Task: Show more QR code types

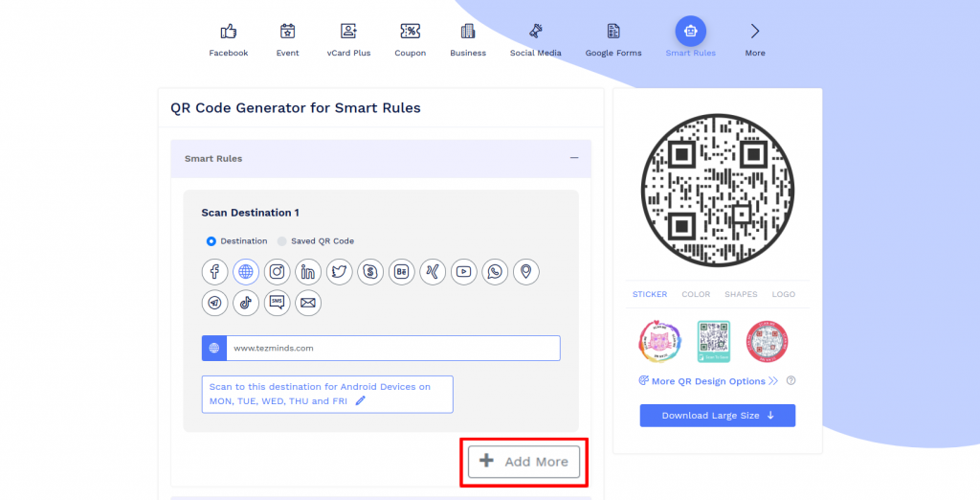Action: [x=755, y=39]
